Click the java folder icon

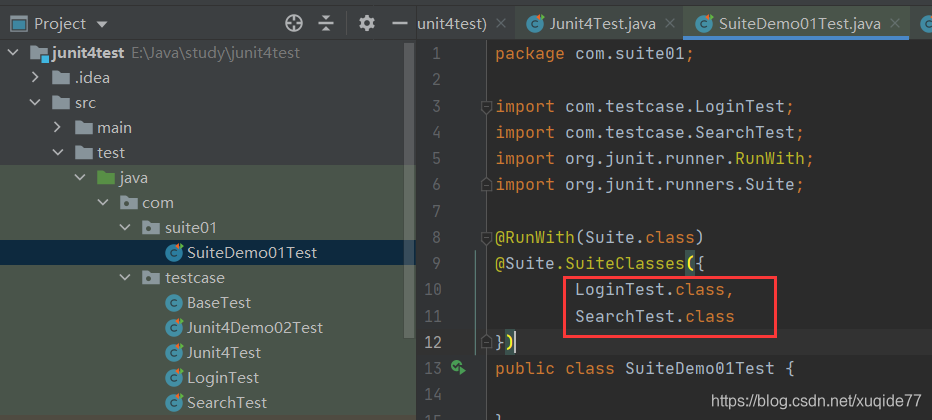click(105, 178)
